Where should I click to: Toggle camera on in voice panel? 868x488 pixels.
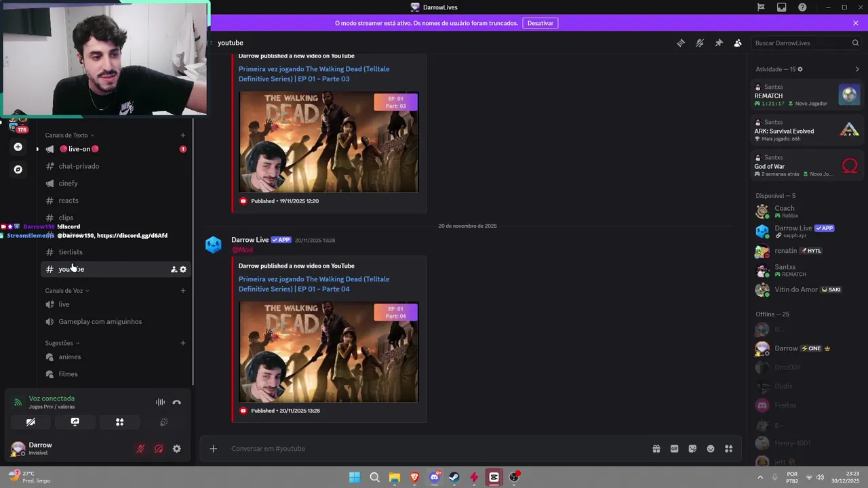coord(31,422)
